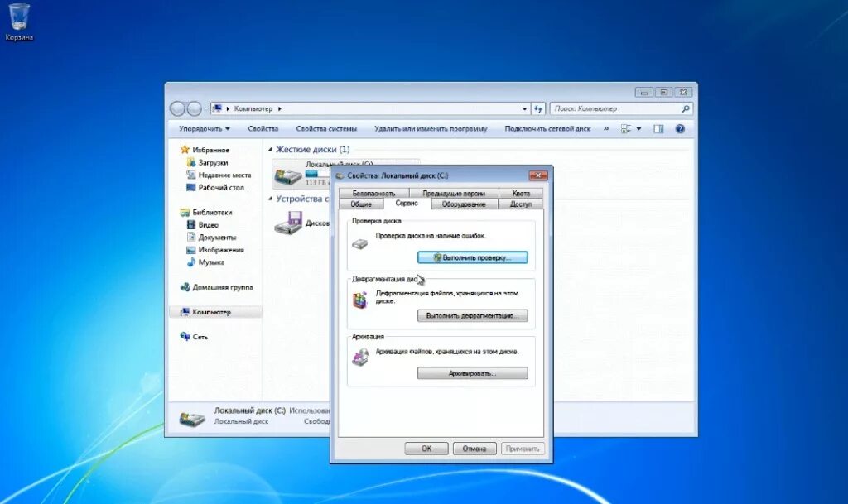The width and height of the screenshot is (848, 504).
Task: Click the defragmentation icon in properties dialog
Action: pyautogui.click(x=360, y=300)
